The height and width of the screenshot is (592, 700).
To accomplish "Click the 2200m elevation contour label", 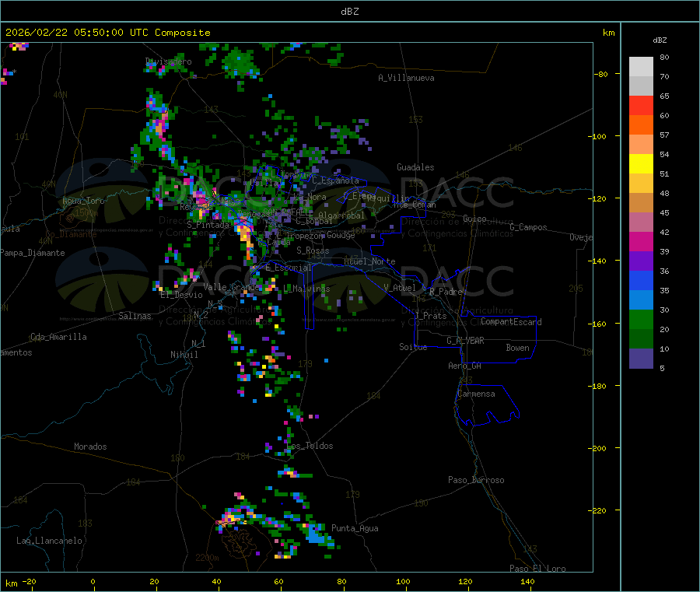I will tap(207, 558).
